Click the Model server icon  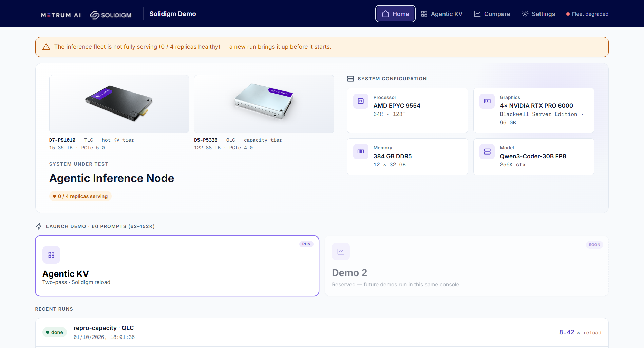click(487, 151)
